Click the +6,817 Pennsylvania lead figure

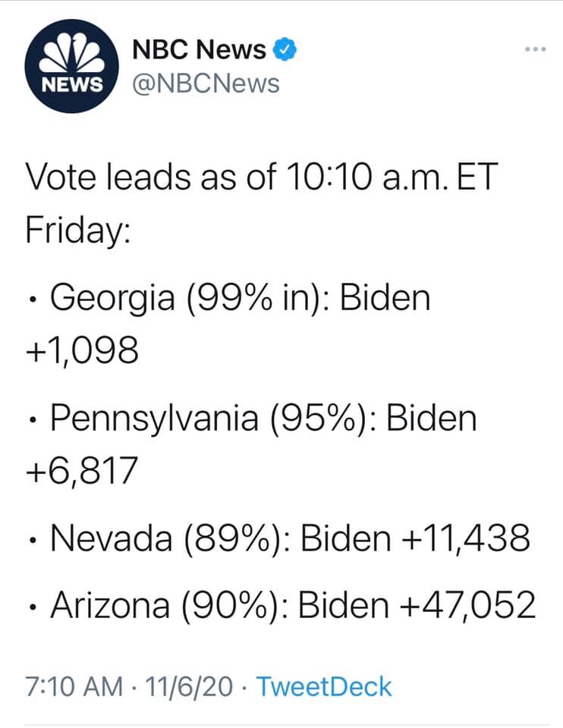tap(83, 471)
